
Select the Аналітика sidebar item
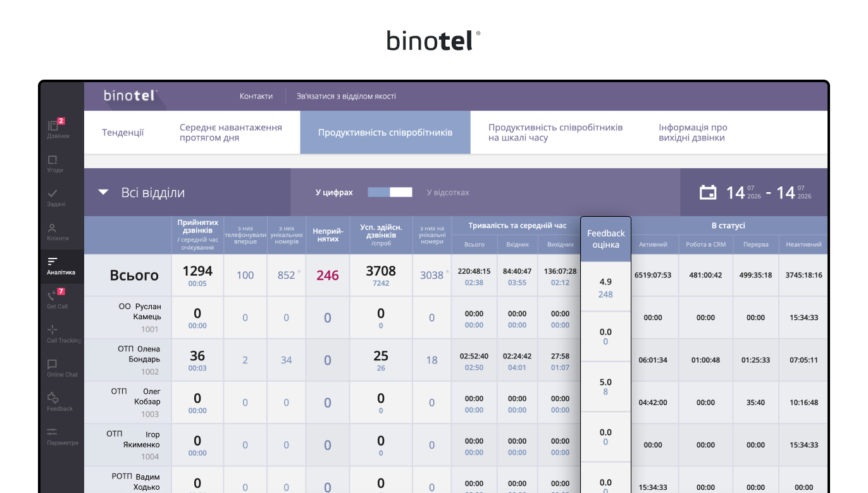61,265
